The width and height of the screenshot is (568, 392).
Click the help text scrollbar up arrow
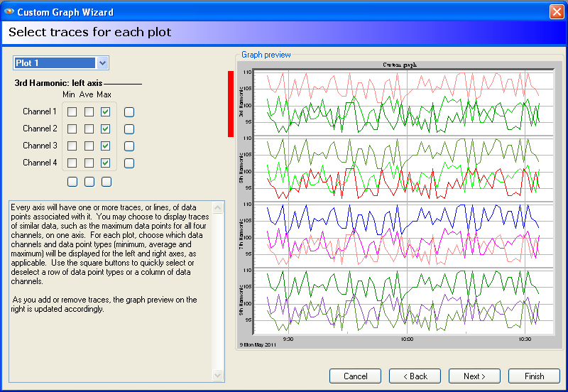[x=218, y=207]
